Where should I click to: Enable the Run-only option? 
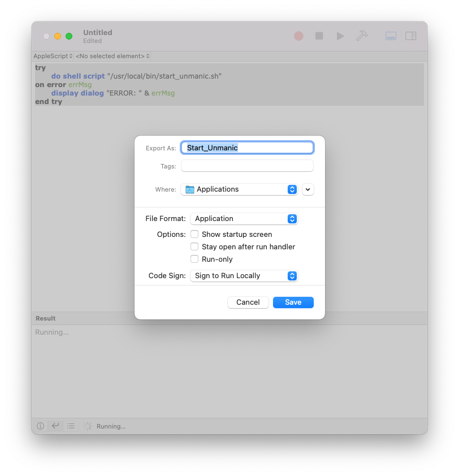click(194, 259)
